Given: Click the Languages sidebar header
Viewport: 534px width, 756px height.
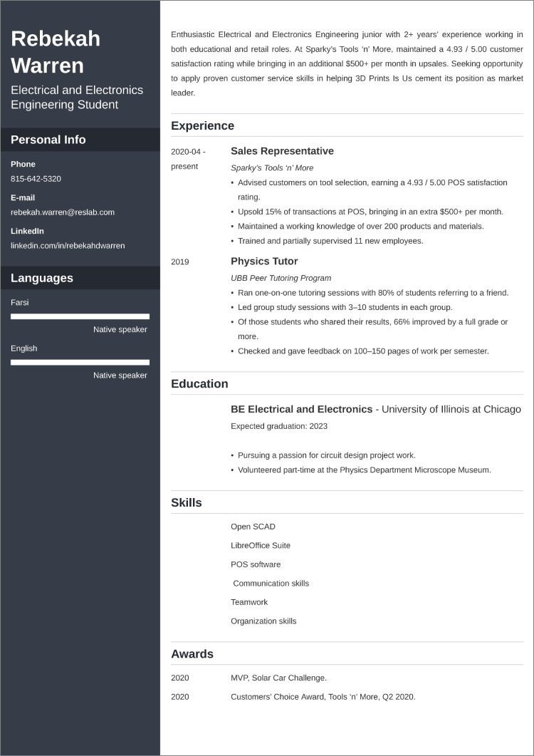Looking at the screenshot, I should click(x=42, y=278).
